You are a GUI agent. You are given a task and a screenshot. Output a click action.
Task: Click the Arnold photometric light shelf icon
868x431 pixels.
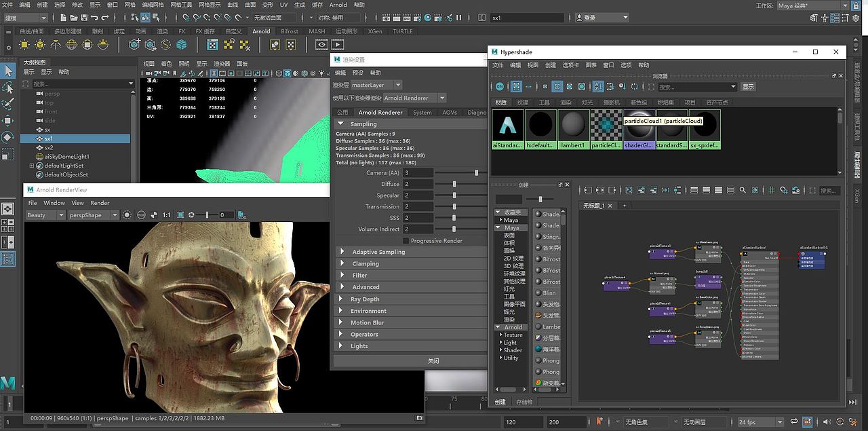(56, 45)
